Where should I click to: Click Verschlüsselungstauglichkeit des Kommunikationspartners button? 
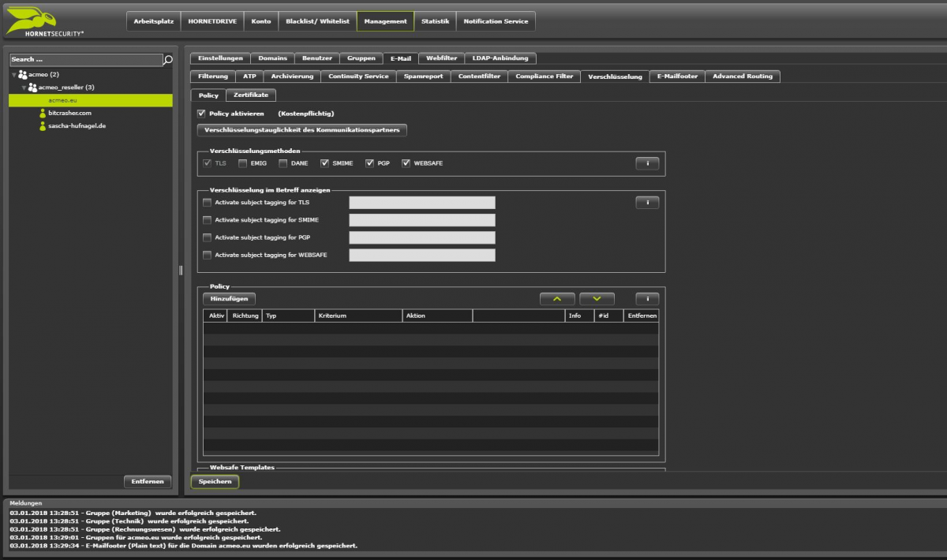click(302, 129)
